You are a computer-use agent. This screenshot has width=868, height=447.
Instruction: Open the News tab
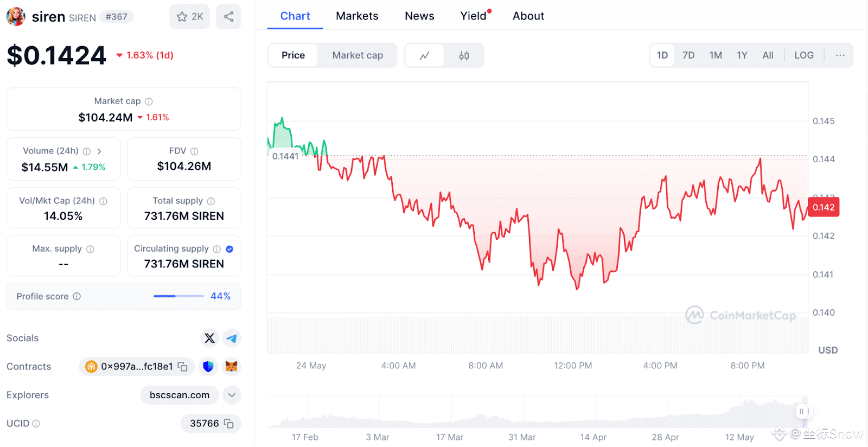419,16
